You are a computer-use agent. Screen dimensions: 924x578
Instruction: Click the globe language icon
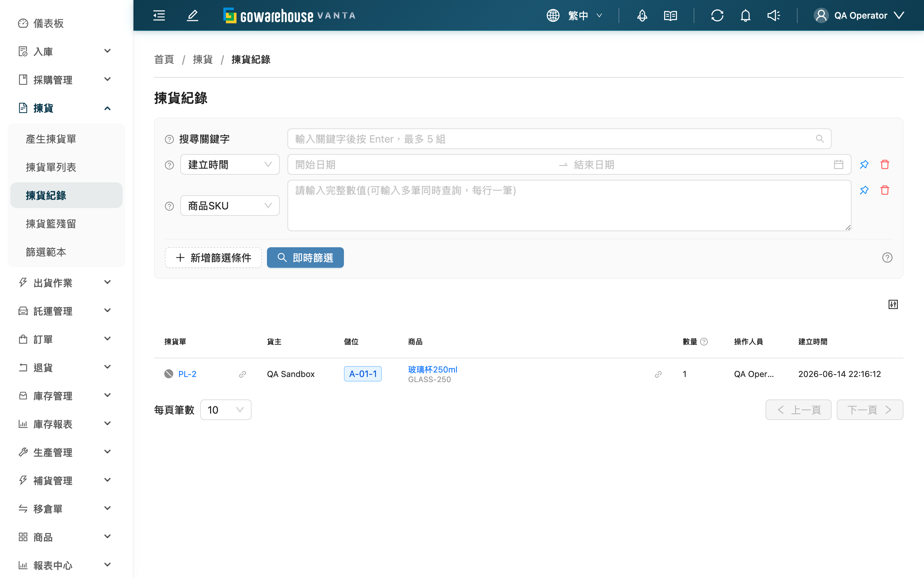(x=553, y=16)
